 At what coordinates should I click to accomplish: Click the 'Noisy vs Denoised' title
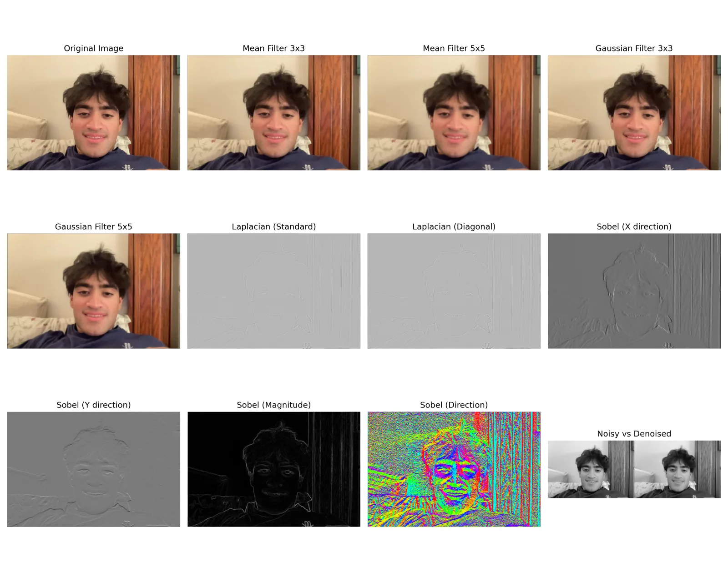634,434
